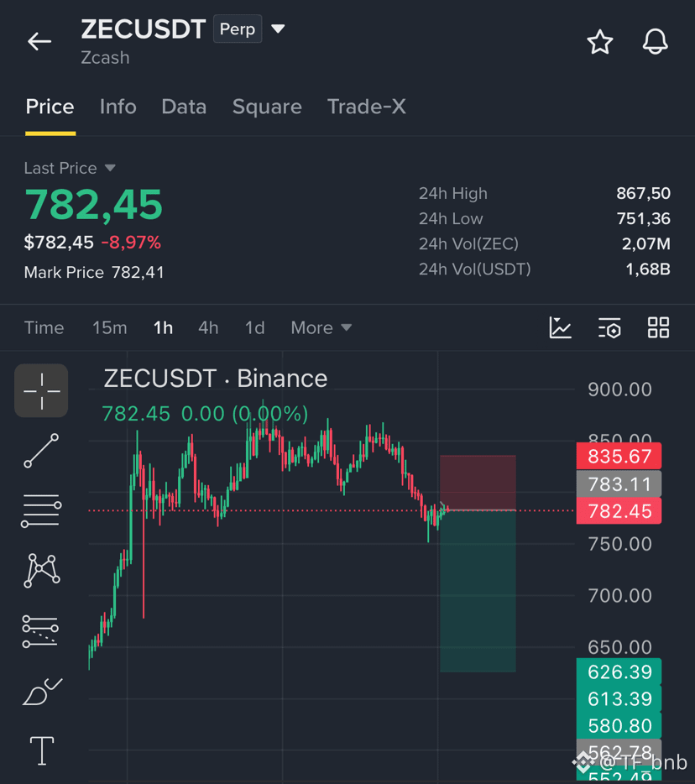The image size is (695, 784).
Task: Click the ZECUSDT · Binance chart title
Action: (216, 379)
